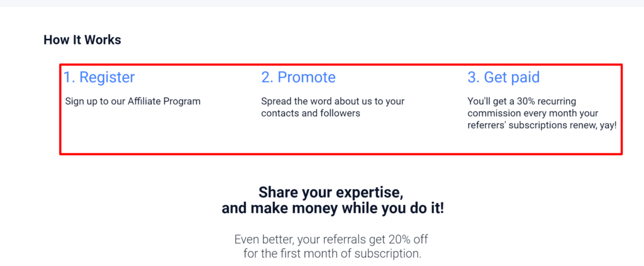This screenshot has width=644, height=266.
Task: Click the gray strip above the page
Action: (x=322, y=3)
